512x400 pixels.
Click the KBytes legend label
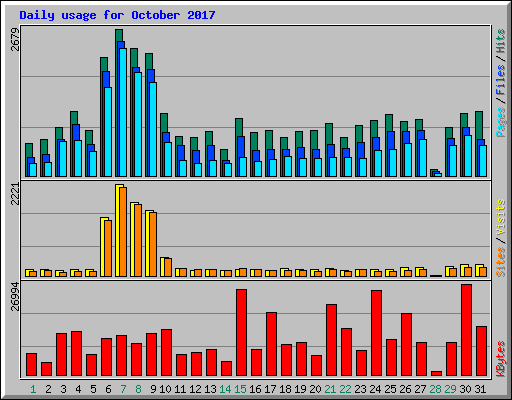click(501, 359)
